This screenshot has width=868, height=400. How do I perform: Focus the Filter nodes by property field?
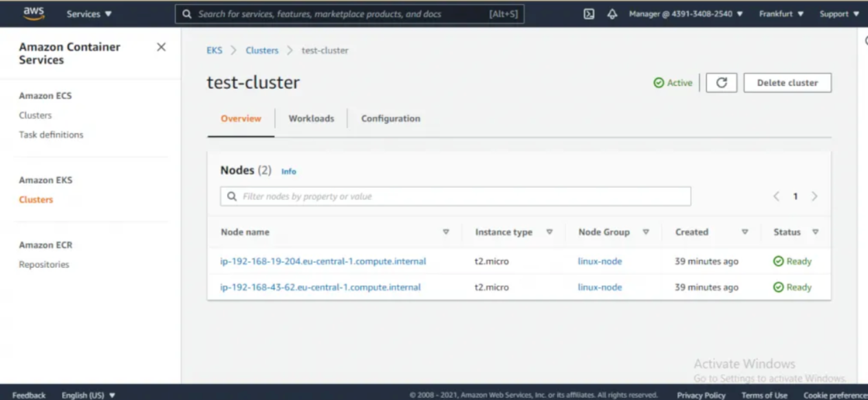coord(455,196)
